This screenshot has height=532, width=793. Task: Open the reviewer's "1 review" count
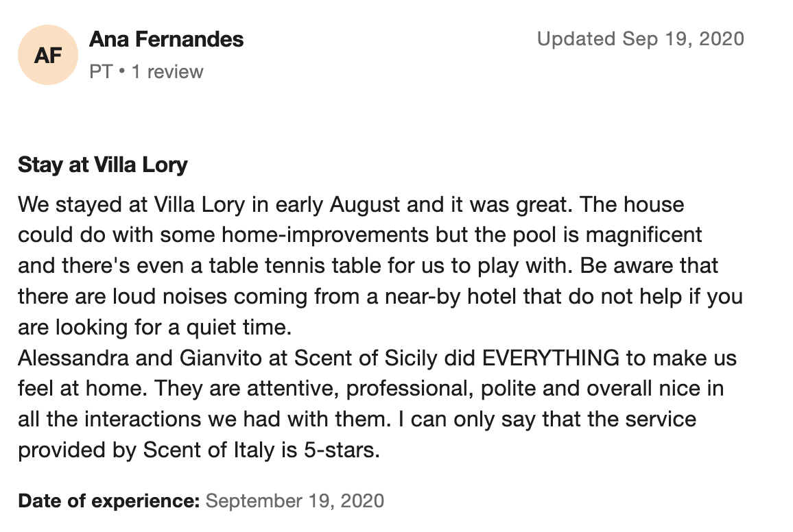[167, 71]
